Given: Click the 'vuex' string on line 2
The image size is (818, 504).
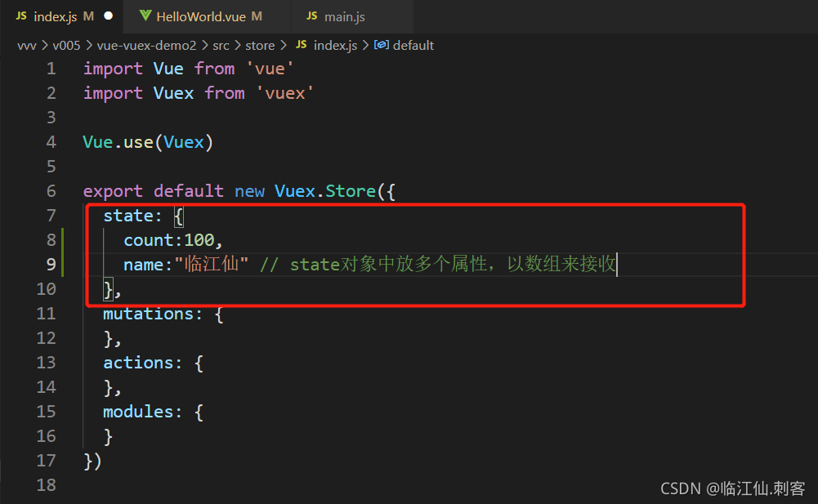Looking at the screenshot, I should (x=285, y=93).
